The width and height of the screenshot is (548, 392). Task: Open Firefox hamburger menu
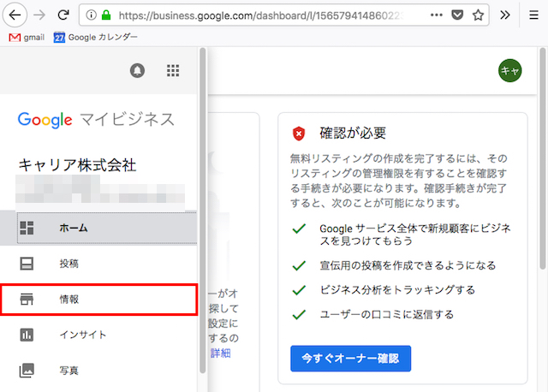[x=533, y=15]
